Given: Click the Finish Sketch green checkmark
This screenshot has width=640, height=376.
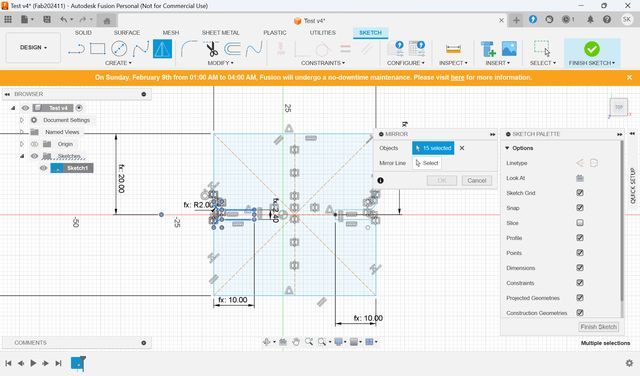Looking at the screenshot, I should pyautogui.click(x=591, y=49).
